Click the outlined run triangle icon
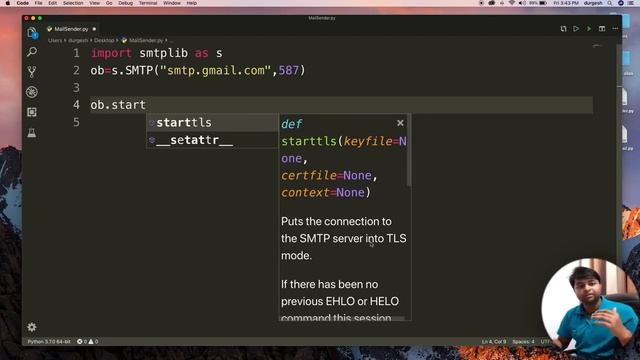Viewport: 640px width, 360px height. pyautogui.click(x=576, y=29)
